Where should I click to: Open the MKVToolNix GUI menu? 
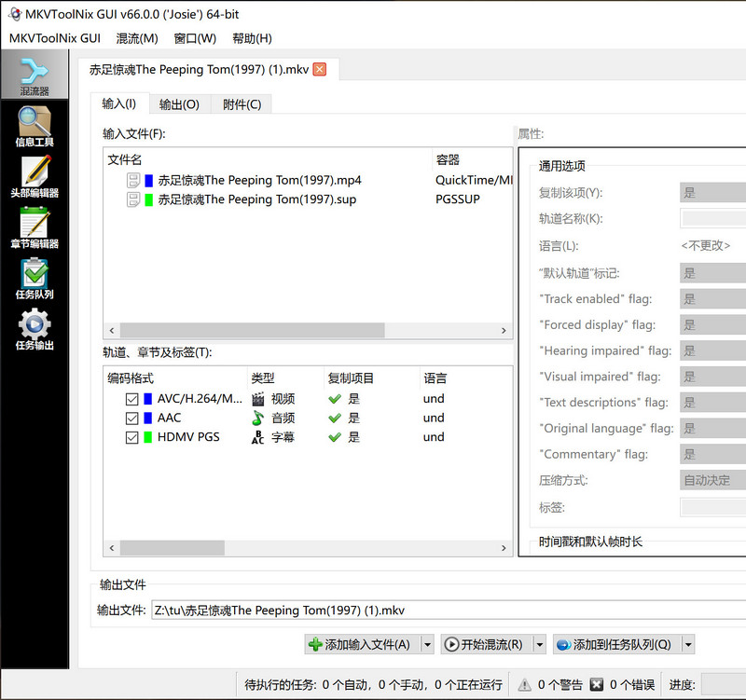tap(55, 38)
